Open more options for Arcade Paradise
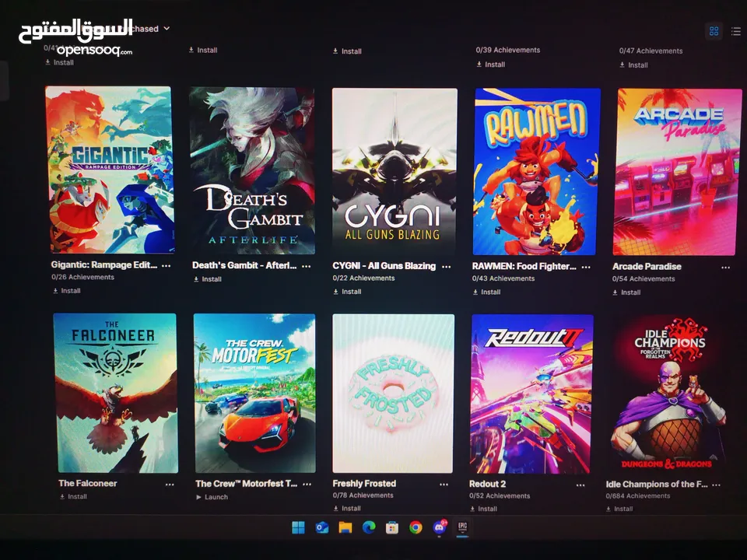The height and width of the screenshot is (560, 747). tap(725, 268)
